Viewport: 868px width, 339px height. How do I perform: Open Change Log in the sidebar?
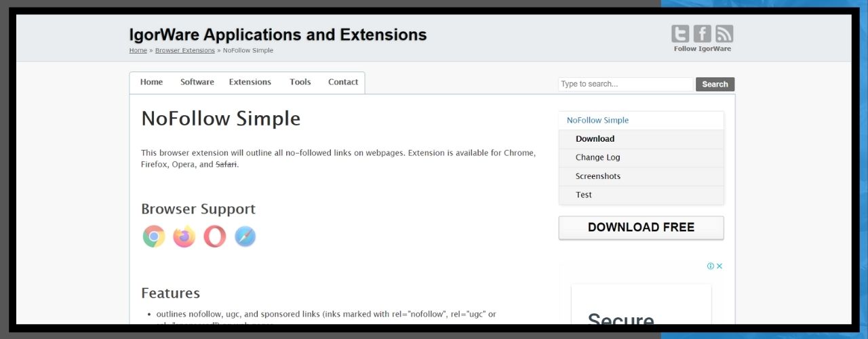tap(597, 157)
